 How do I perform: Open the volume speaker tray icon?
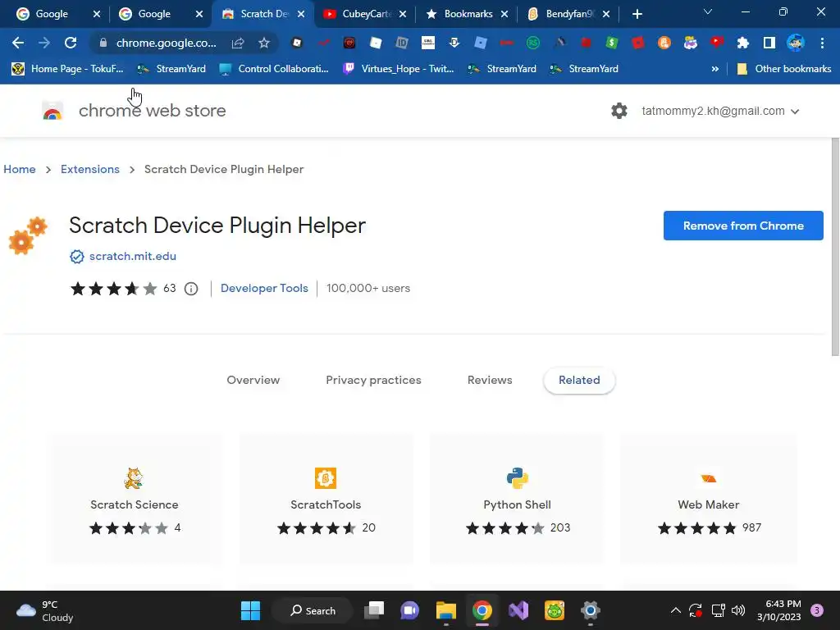[x=738, y=610]
